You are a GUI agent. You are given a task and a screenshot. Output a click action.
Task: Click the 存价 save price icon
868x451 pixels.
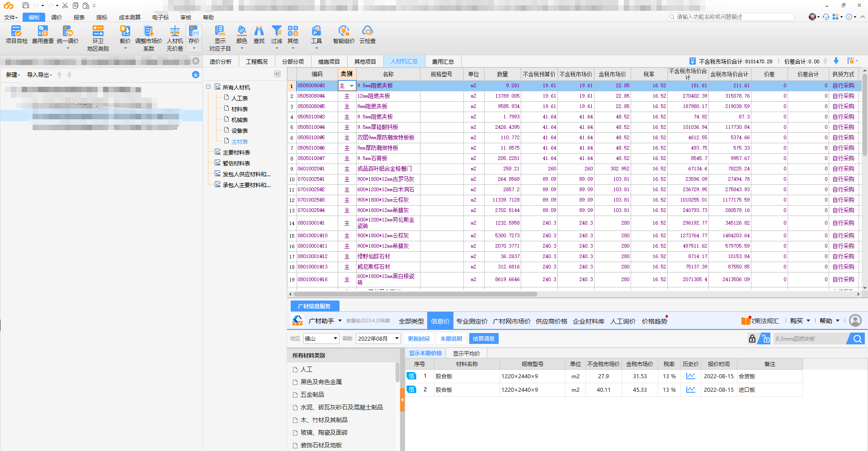193,31
